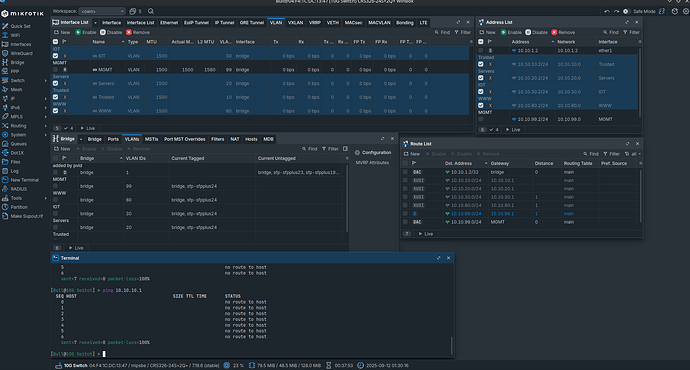
Task: Uncheck the IOT VLAN row checkbox
Action: pyautogui.click(x=55, y=56)
